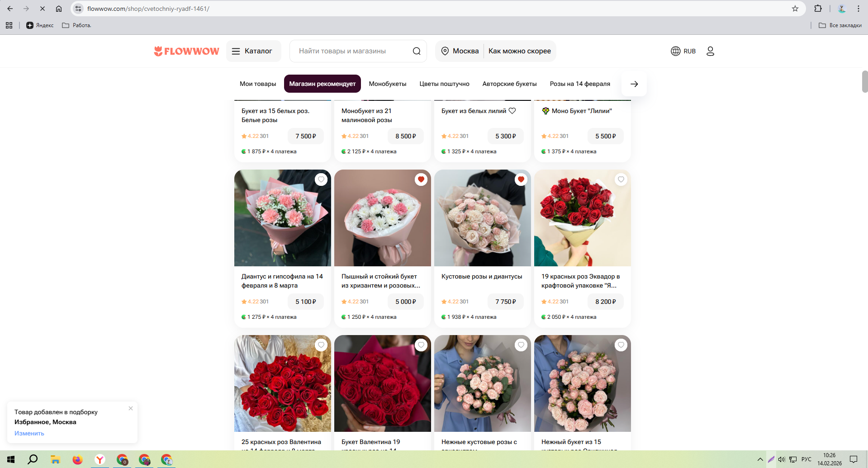868x468 pixels.
Task: Click the page vertical scrollbar thumb
Action: tap(865, 81)
